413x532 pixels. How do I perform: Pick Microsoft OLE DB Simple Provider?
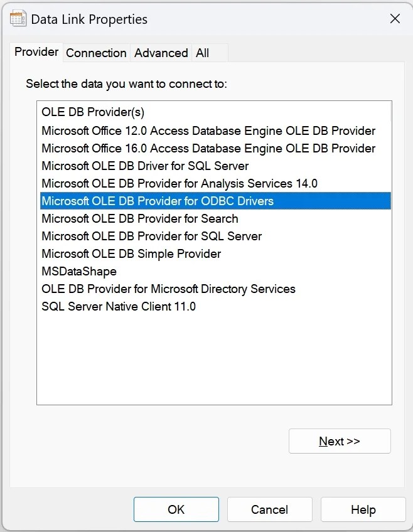tap(131, 254)
